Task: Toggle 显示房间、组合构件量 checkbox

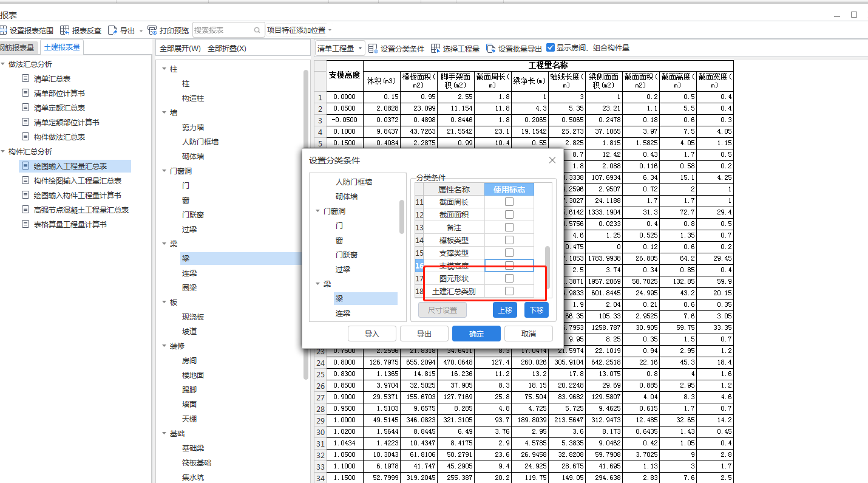Action: coord(551,47)
